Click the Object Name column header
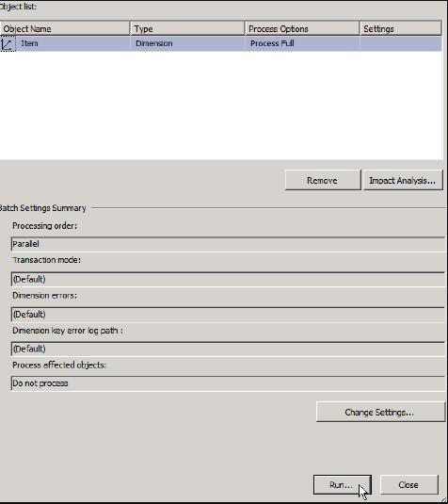Viewport: 448px width, 504px height. pos(65,28)
